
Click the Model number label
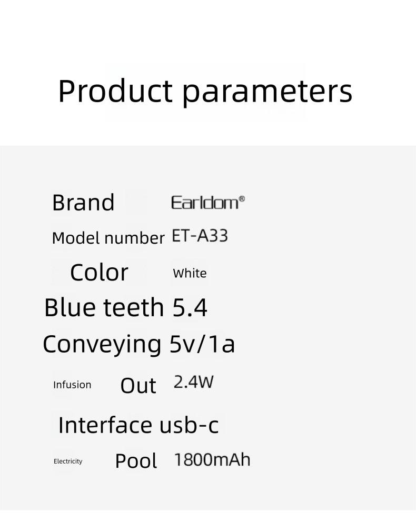[x=108, y=238]
